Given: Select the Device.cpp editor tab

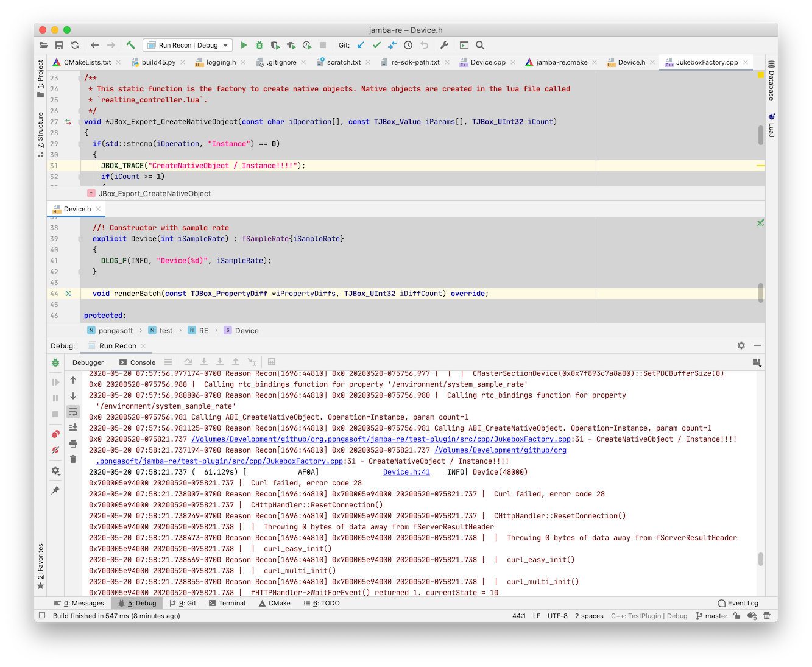Looking at the screenshot, I should (x=488, y=62).
